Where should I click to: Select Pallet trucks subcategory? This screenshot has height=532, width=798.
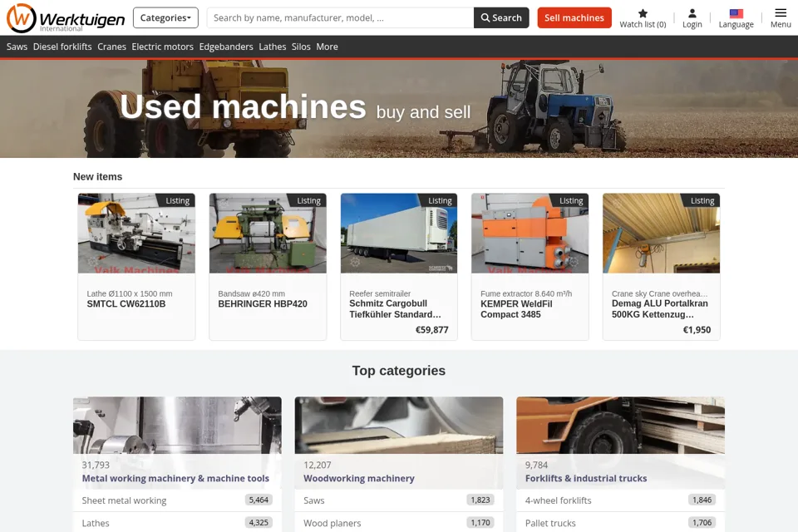tap(620, 522)
